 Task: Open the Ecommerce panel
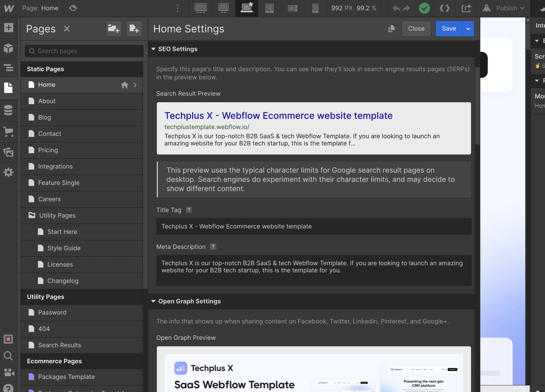pos(9,131)
